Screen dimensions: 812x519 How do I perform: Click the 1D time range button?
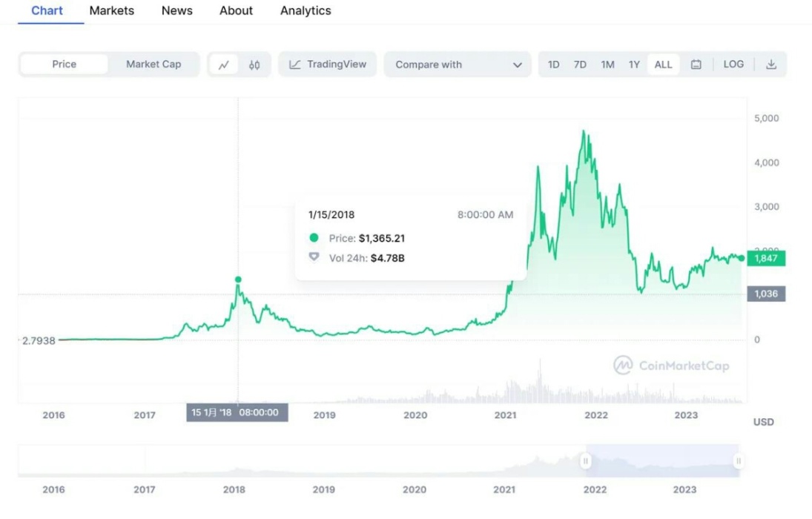tap(553, 65)
